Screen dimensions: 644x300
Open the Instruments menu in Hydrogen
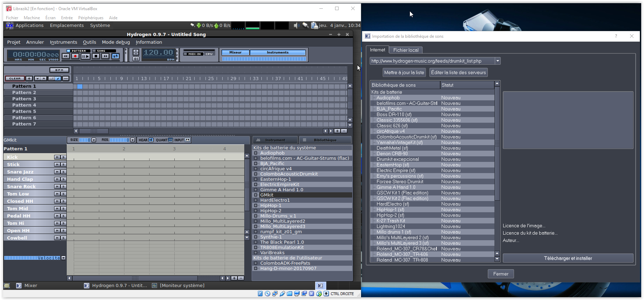(x=64, y=42)
